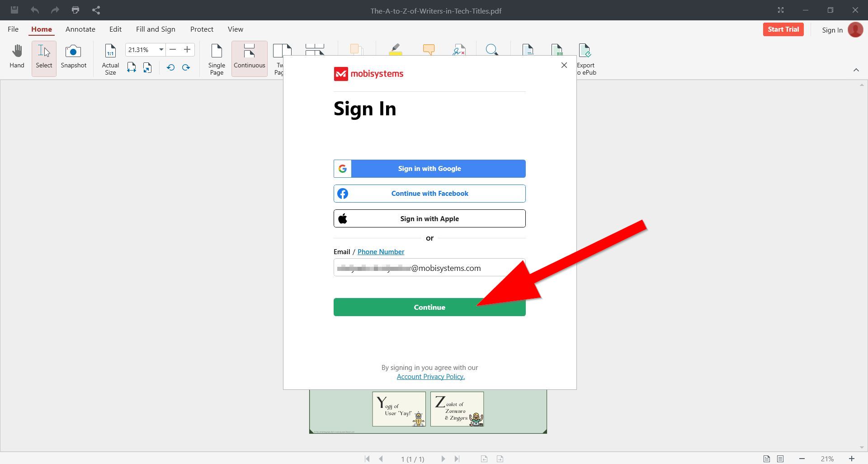Open the Annotate tab
This screenshot has width=868, height=464.
(x=80, y=29)
